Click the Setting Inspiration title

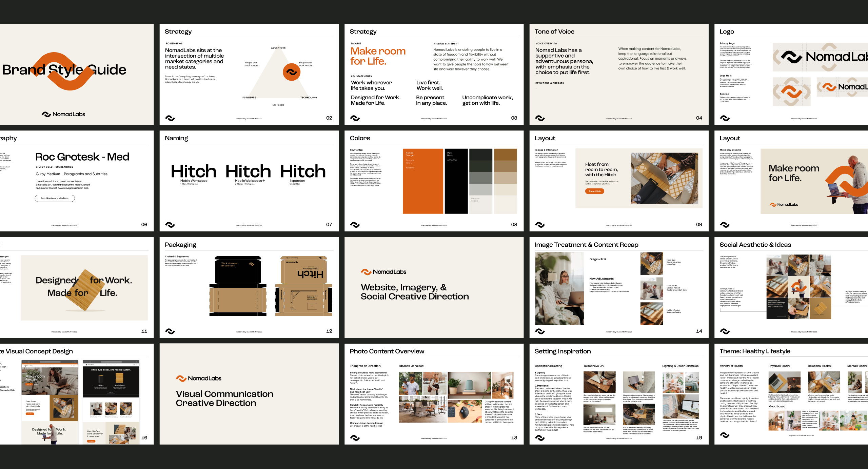[x=563, y=351]
